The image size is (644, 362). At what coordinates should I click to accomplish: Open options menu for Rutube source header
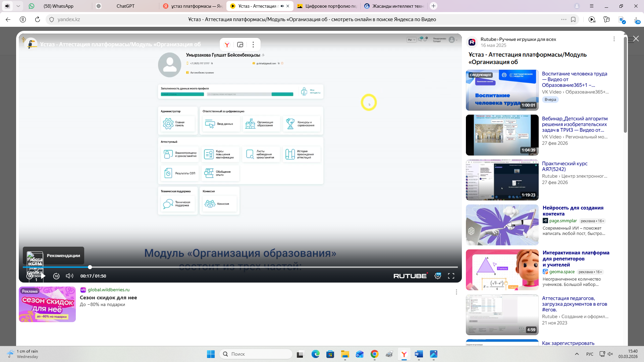(x=614, y=39)
